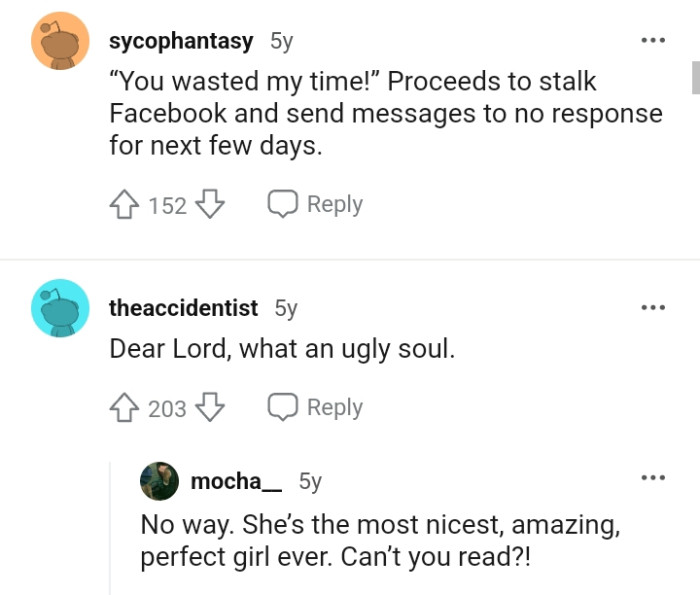The height and width of the screenshot is (595, 700).
Task: Open options menu for mocha__'s reply
Action: pyautogui.click(x=652, y=478)
